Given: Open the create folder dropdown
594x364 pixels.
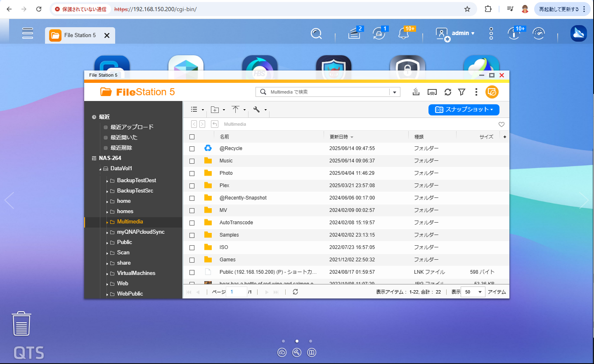Looking at the screenshot, I should pos(218,110).
